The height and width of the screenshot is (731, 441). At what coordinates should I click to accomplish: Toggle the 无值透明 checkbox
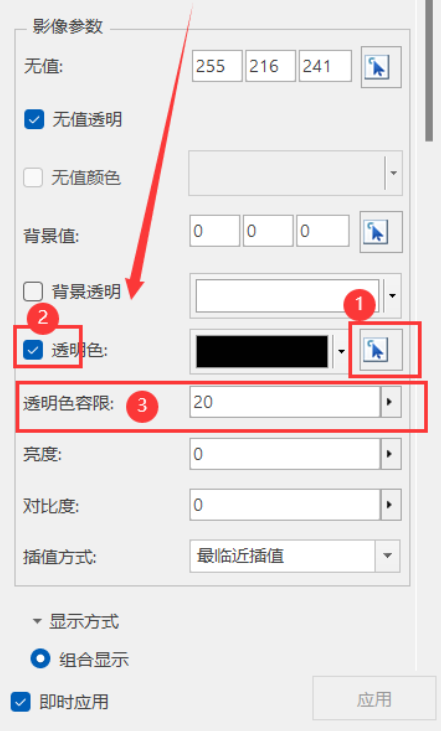point(34,119)
